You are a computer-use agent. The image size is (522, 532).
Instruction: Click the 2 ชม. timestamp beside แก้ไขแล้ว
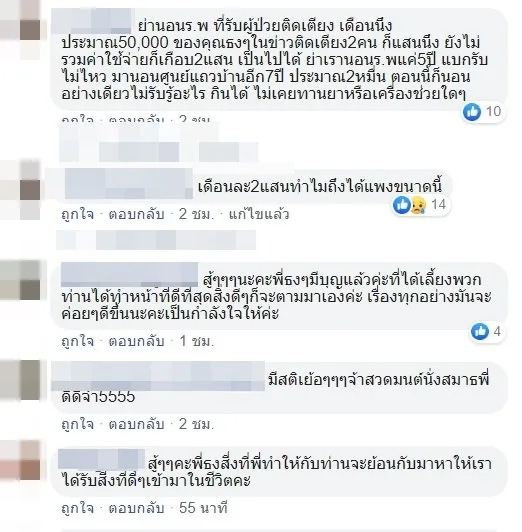coord(197,214)
